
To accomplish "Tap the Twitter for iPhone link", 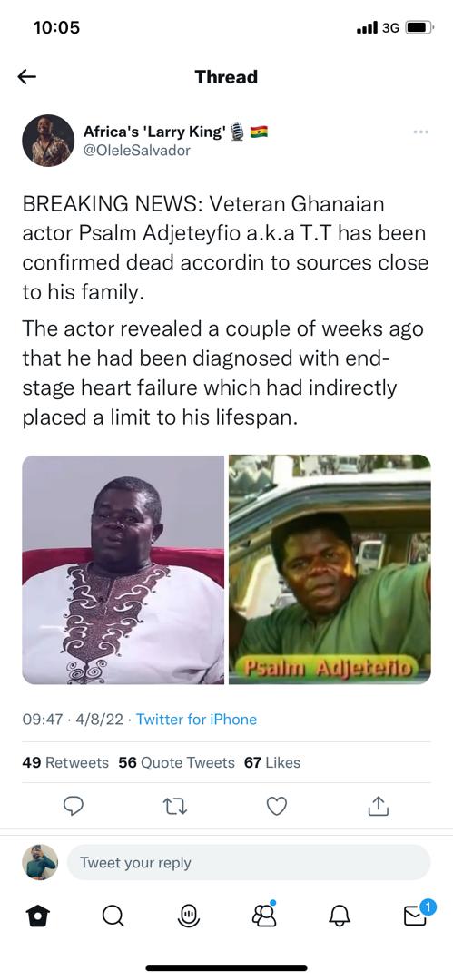I will (x=196, y=720).
